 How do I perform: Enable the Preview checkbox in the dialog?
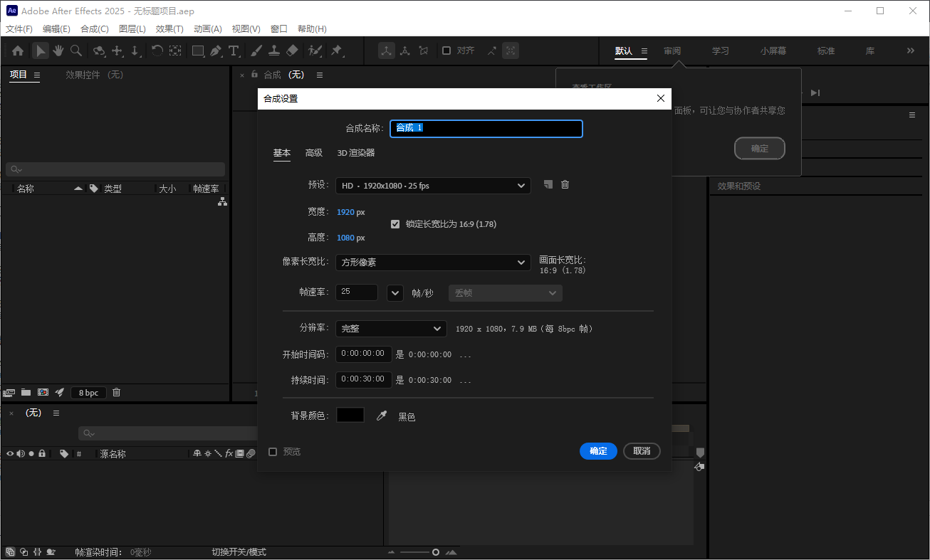point(273,452)
